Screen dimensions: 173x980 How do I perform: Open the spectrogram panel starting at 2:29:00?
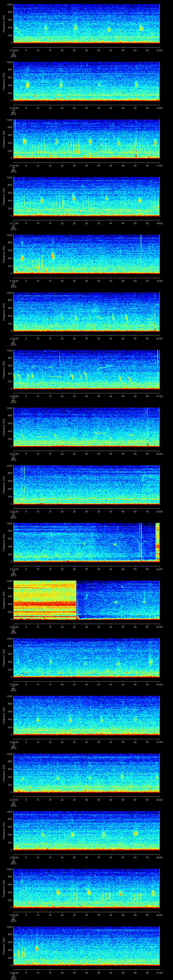(x=87, y=888)
